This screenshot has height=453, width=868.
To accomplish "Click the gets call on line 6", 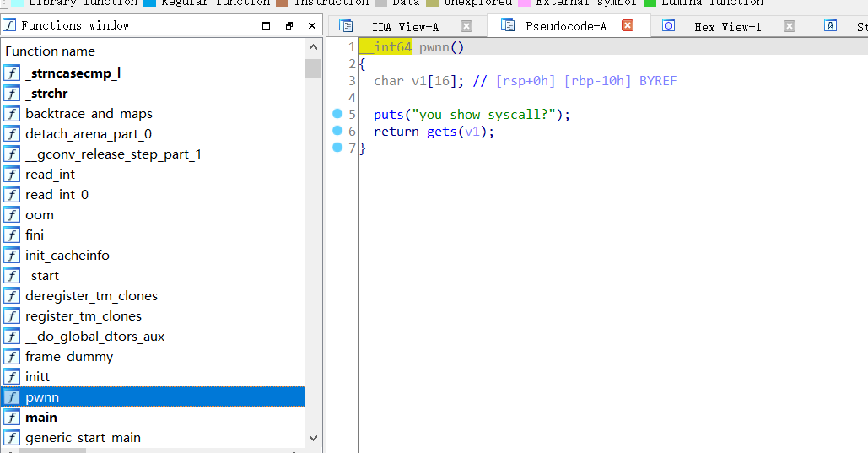I will point(442,132).
